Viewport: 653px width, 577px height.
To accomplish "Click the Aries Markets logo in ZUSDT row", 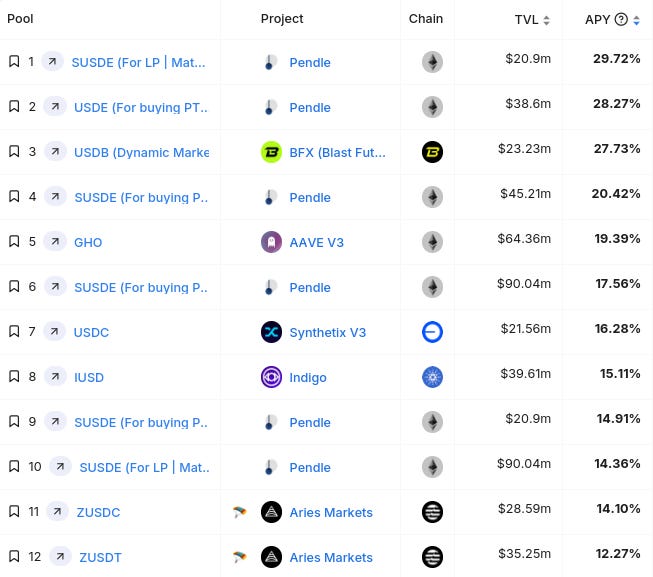I will coord(271,557).
